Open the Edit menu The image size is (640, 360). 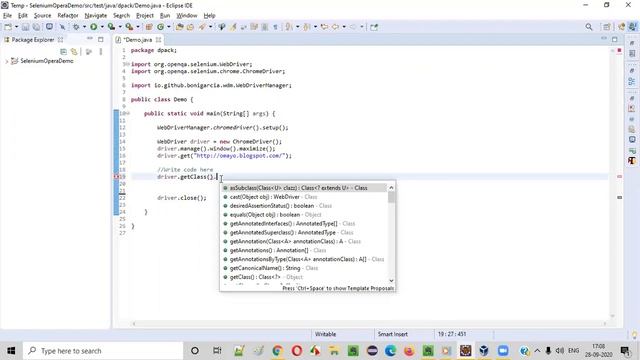tap(23, 16)
